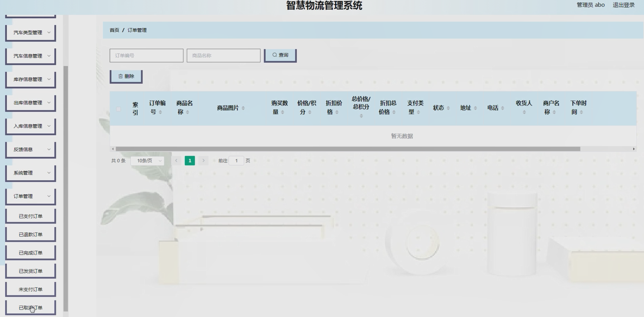Click the search icon query button
The height and width of the screenshot is (317, 644).
[280, 55]
